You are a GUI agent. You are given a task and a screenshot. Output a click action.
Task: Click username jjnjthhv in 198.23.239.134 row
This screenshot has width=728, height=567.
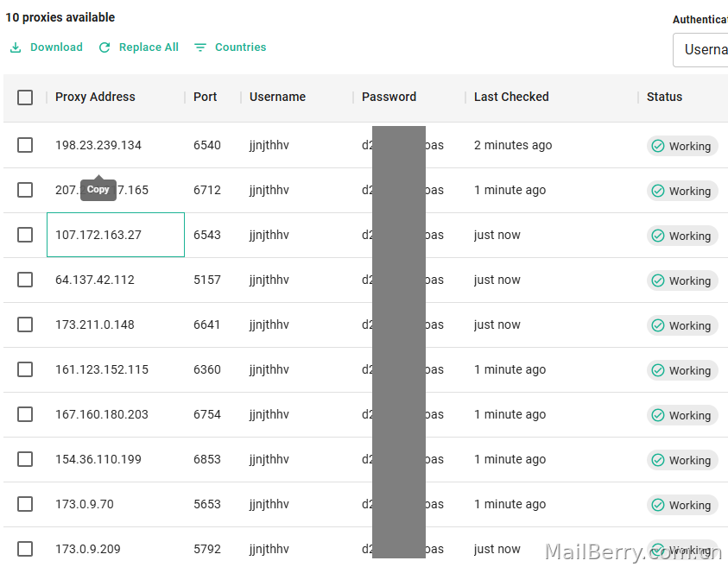click(x=269, y=146)
